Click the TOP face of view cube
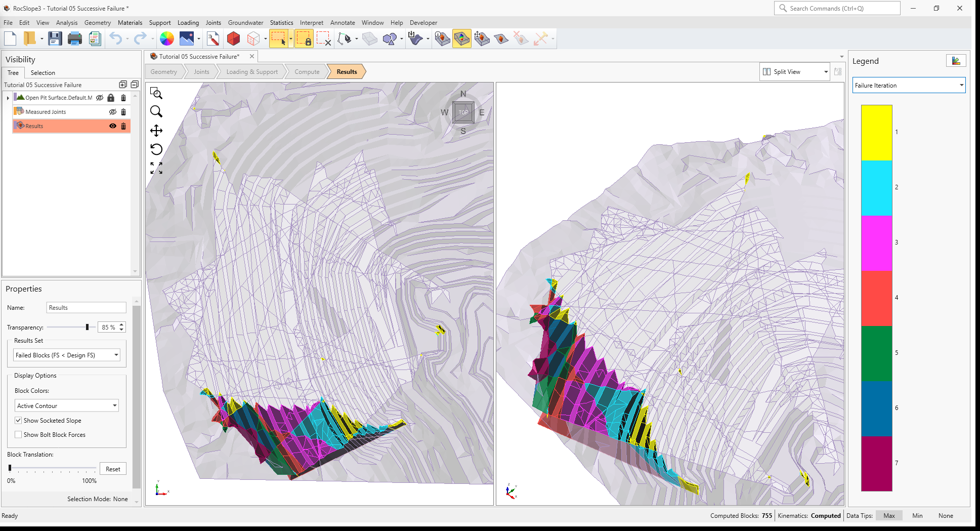The height and width of the screenshot is (531, 980). (x=463, y=112)
